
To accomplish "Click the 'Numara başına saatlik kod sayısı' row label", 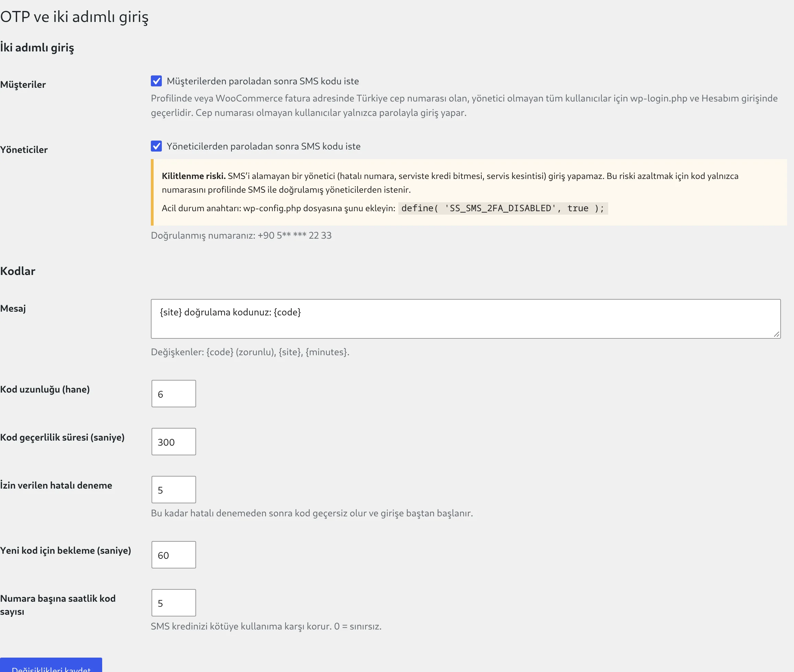I will click(58, 605).
